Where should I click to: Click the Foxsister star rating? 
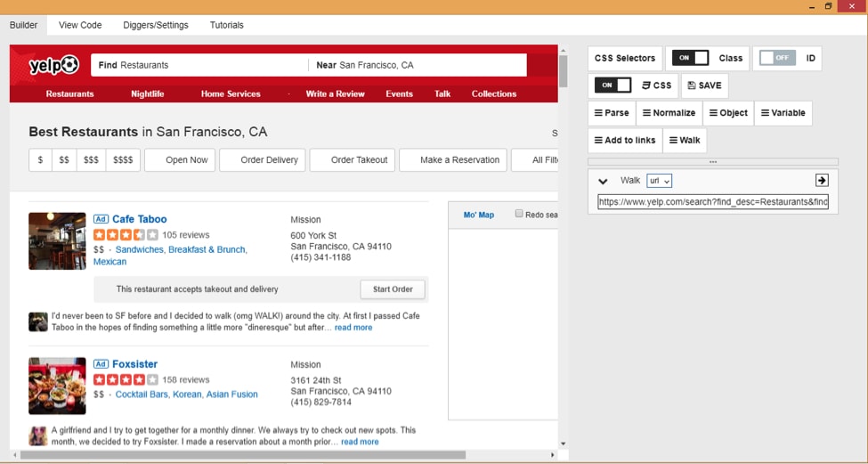(126, 379)
